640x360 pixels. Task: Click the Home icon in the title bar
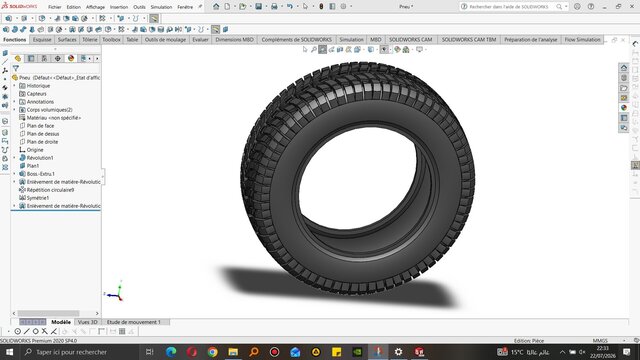[216, 7]
